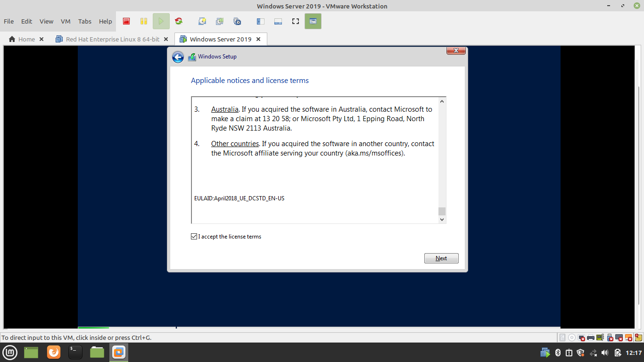
Task: Click the USB controller status icon
Action: click(x=610, y=337)
